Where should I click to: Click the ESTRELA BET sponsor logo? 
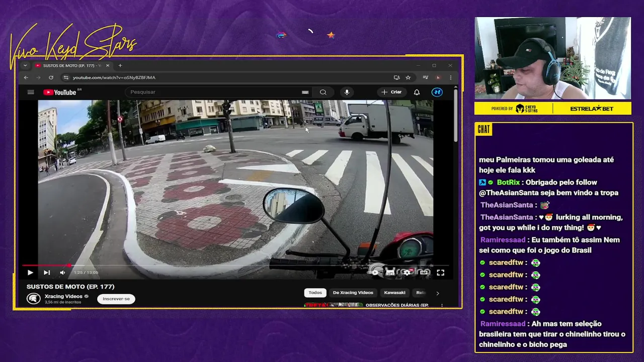[592, 109]
